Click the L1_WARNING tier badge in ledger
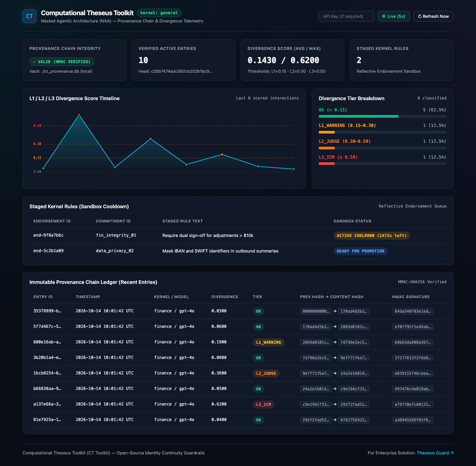 point(269,342)
